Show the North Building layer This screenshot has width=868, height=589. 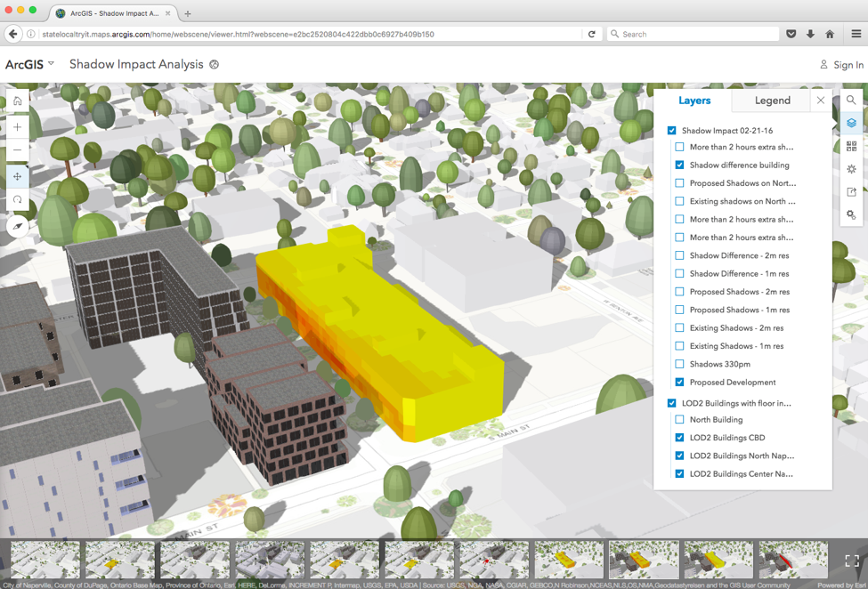click(x=679, y=420)
